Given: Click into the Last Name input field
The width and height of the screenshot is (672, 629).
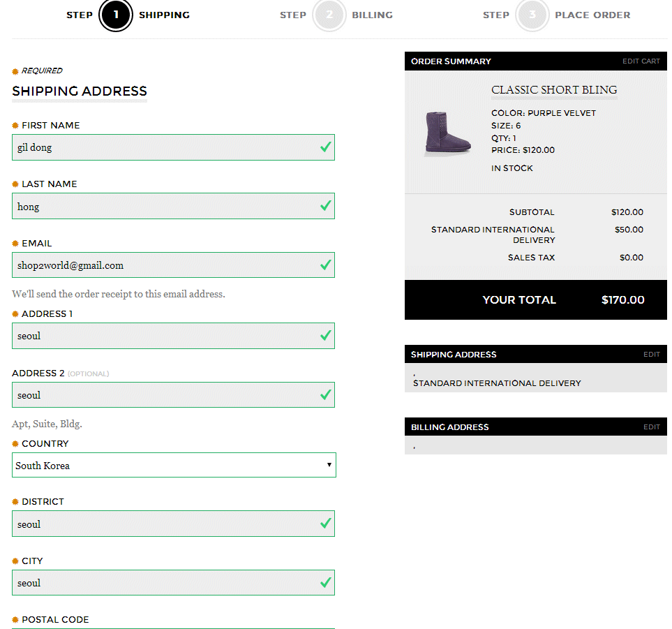Looking at the screenshot, I should pyautogui.click(x=164, y=207).
